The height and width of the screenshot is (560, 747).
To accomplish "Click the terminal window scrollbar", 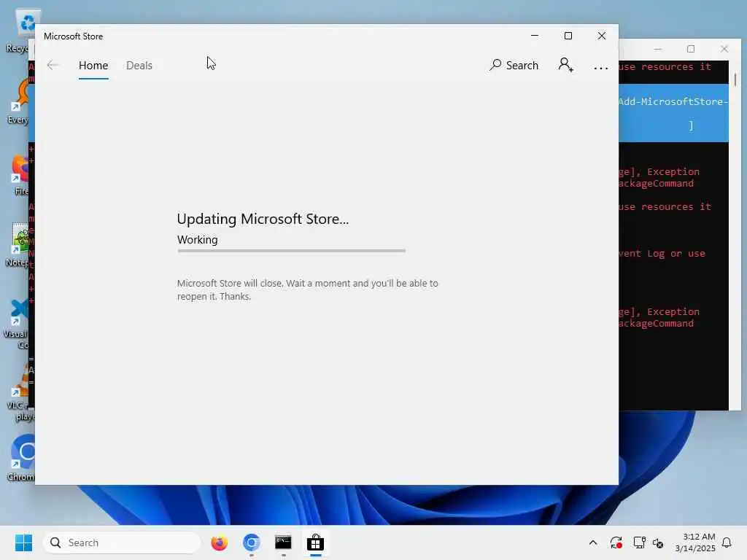I will tap(735, 79).
